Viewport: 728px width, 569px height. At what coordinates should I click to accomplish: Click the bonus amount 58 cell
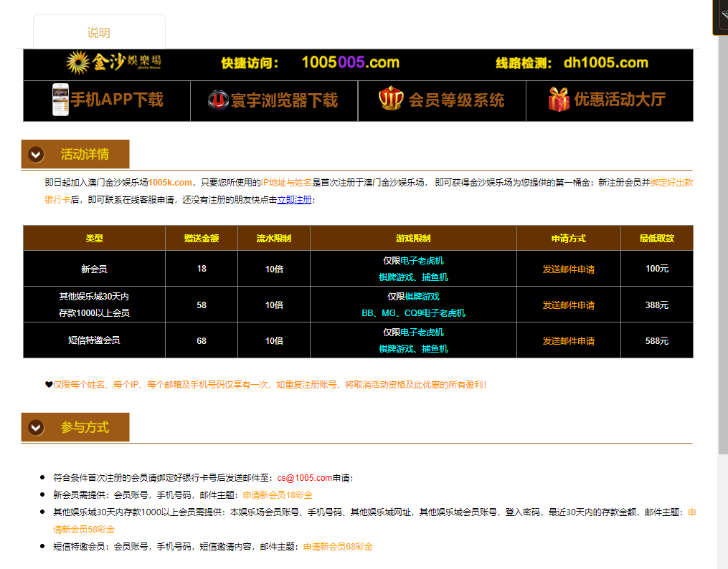[202, 305]
